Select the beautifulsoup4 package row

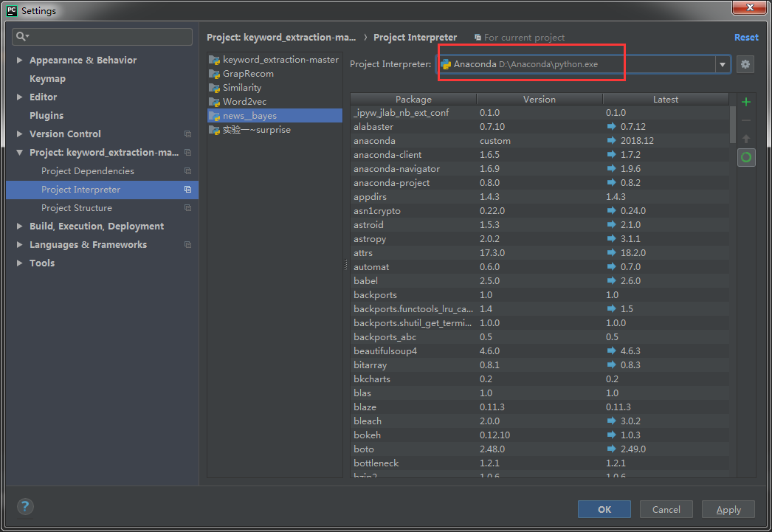click(x=540, y=351)
